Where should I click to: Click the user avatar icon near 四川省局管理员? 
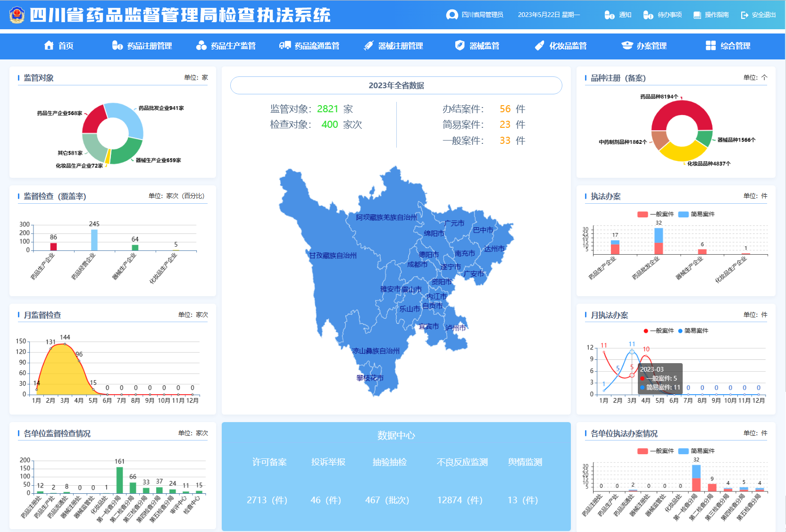(452, 15)
